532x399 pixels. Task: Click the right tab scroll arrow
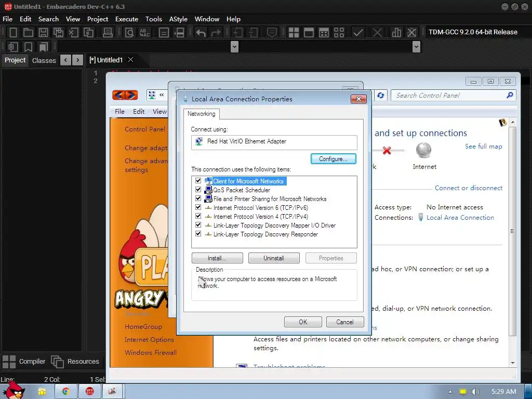[78, 60]
